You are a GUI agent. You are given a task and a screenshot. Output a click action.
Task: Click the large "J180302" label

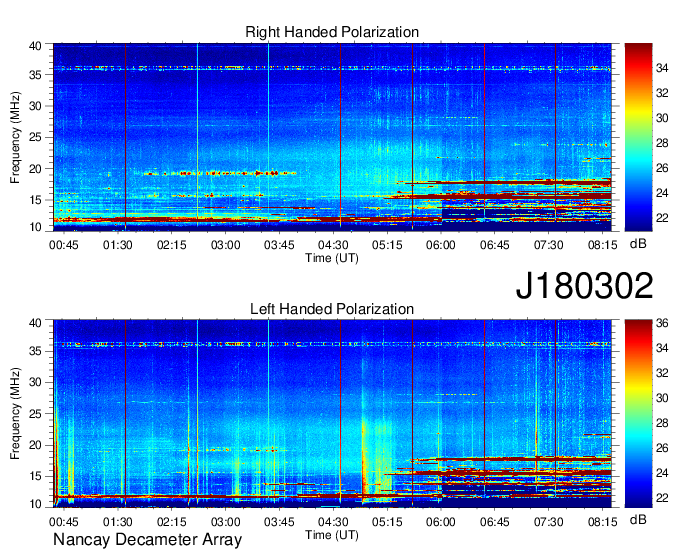click(584, 286)
